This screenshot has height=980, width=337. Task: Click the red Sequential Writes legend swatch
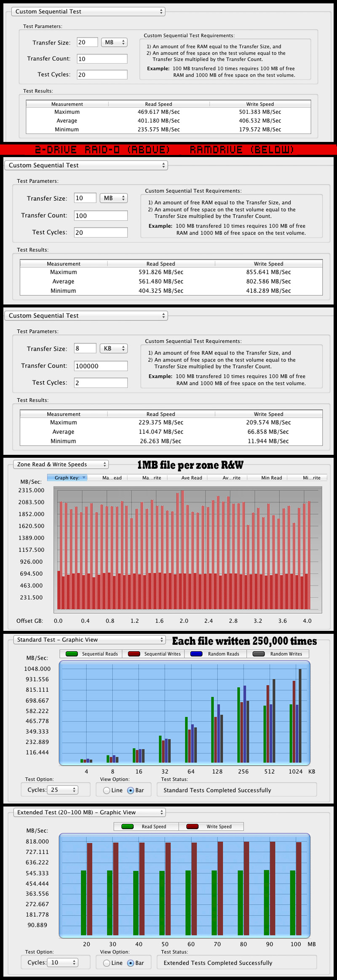pos(134,654)
